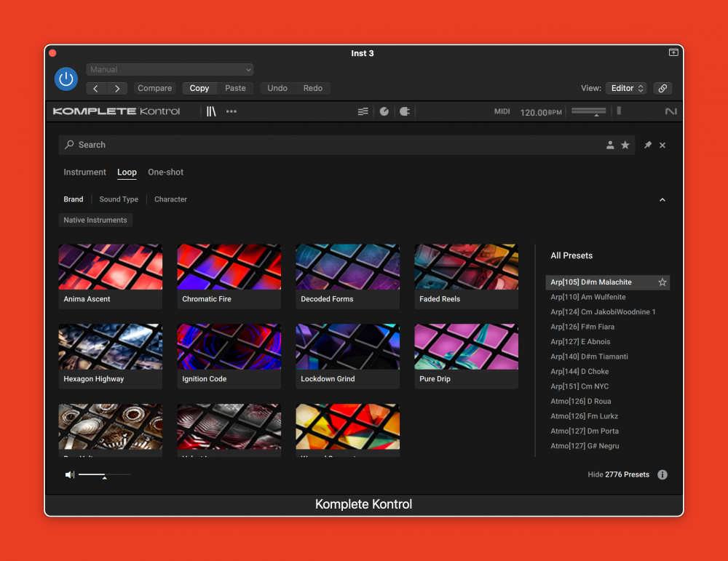Pin the browser panel
This screenshot has width=728, height=561.
(x=648, y=146)
